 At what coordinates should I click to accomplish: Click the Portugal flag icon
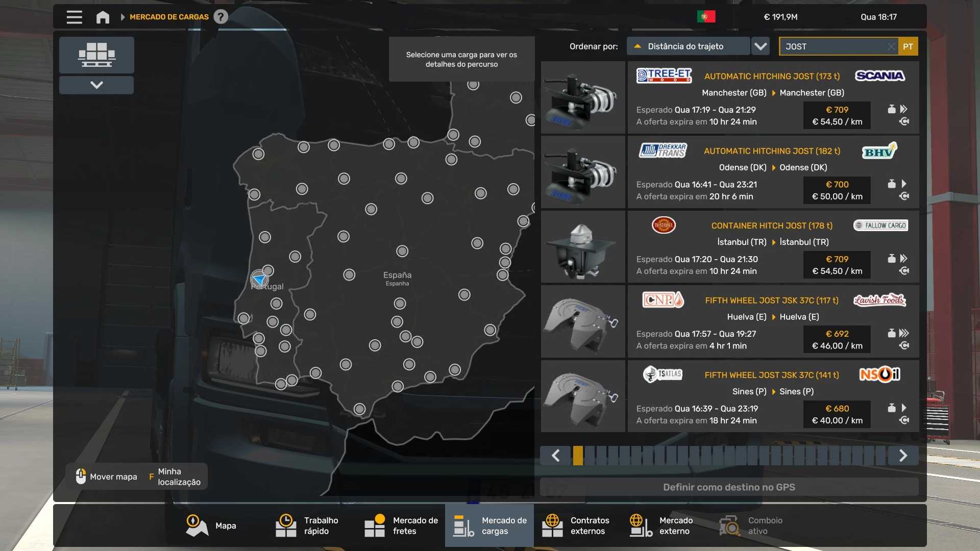pyautogui.click(x=706, y=17)
